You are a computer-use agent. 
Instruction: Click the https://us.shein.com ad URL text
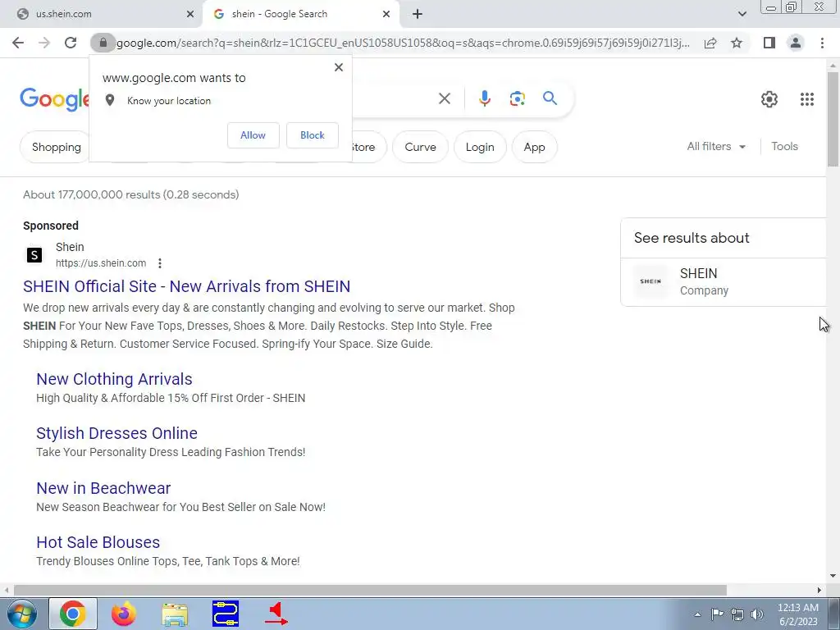point(101,263)
